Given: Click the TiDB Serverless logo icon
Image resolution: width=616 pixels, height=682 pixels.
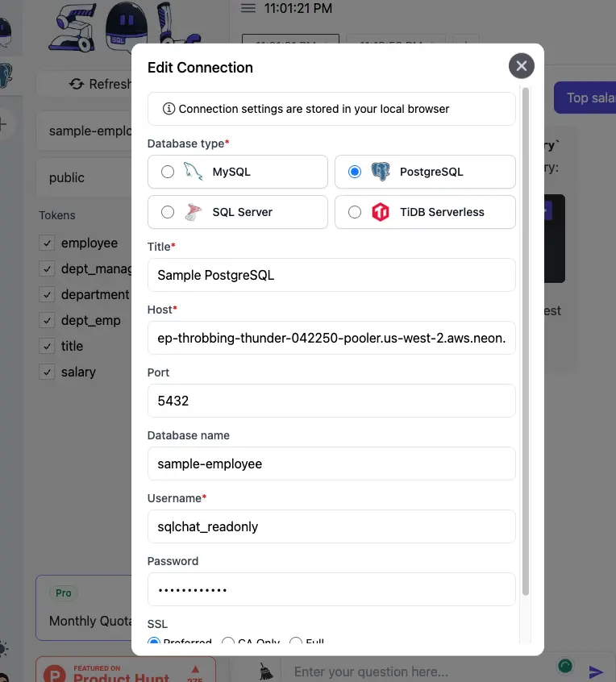Looking at the screenshot, I should pyautogui.click(x=381, y=212).
